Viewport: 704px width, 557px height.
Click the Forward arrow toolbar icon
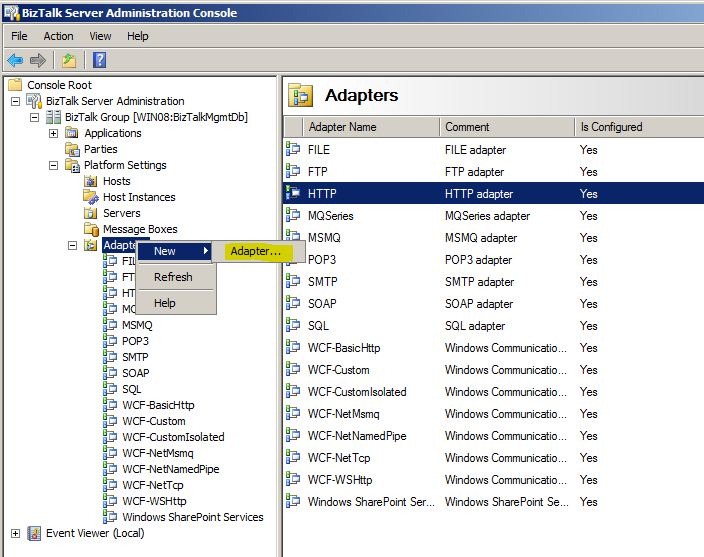tap(38, 60)
